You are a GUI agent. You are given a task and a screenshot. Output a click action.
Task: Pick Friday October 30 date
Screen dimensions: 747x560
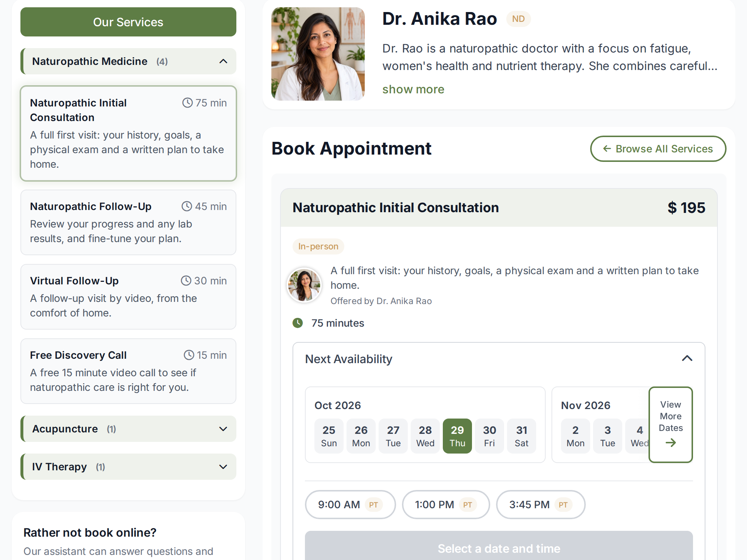tap(489, 436)
